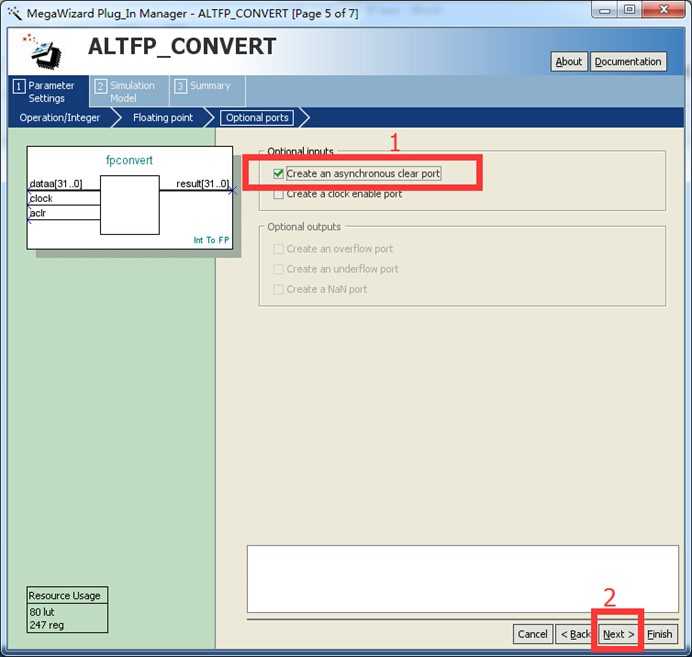Go to Operation/Integer step
Viewport: 692px width, 657px height.
click(60, 118)
